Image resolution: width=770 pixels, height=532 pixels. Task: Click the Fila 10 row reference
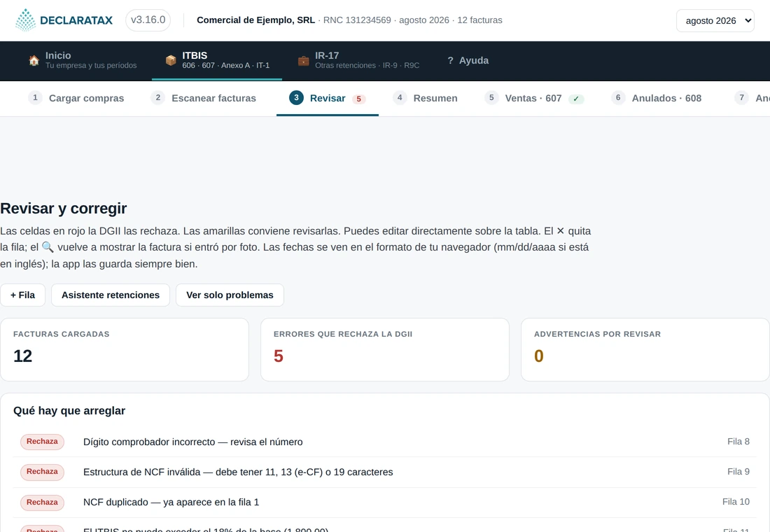[x=736, y=501]
